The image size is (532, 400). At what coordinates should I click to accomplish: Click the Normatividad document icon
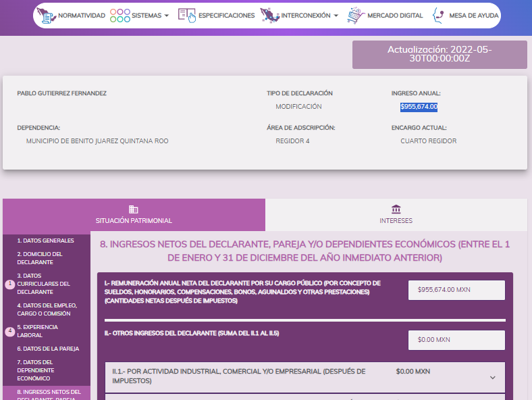(47, 15)
